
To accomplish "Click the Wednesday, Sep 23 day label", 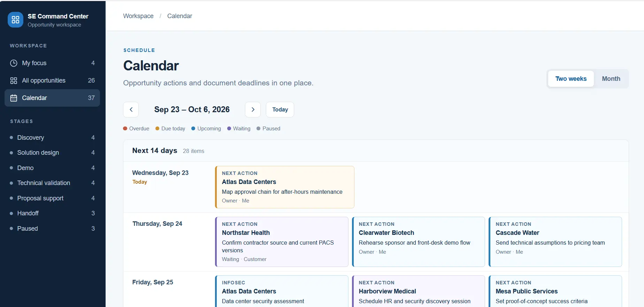I will coord(160,173).
